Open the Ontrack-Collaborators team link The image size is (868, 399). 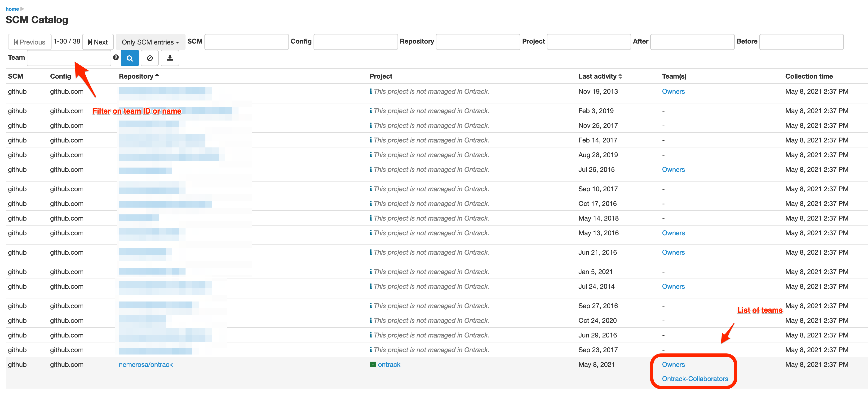pyautogui.click(x=695, y=378)
